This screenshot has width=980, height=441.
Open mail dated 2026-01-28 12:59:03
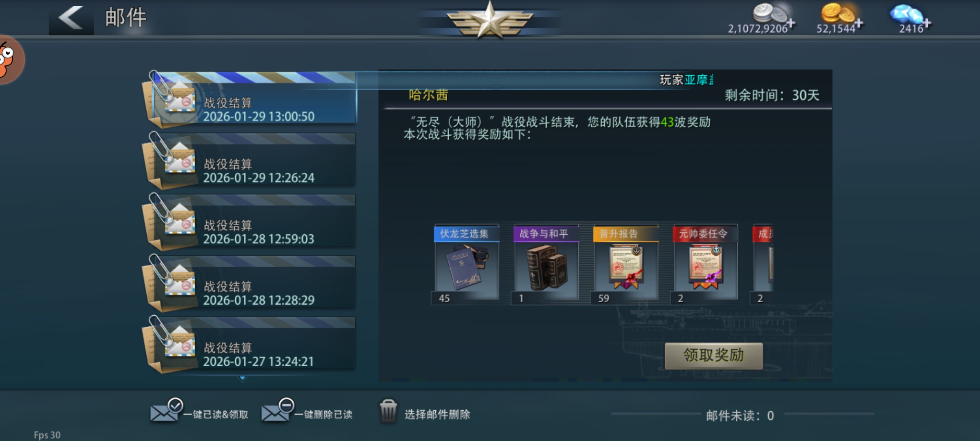pos(249,222)
